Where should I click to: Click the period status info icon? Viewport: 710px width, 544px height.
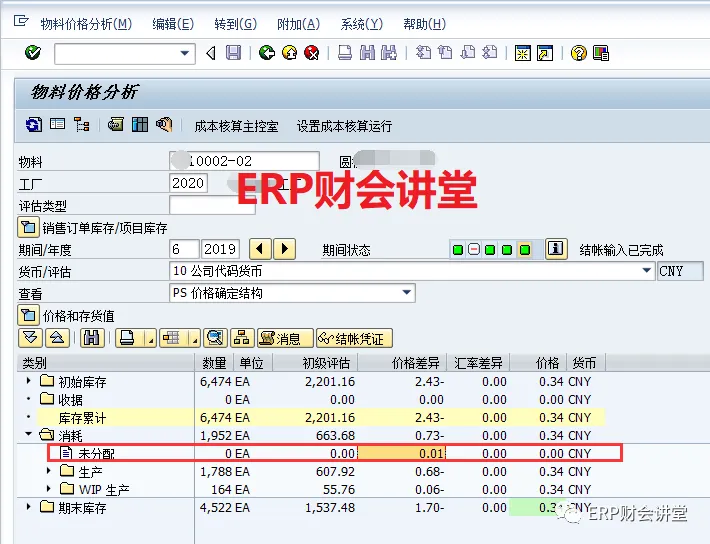coord(556,249)
